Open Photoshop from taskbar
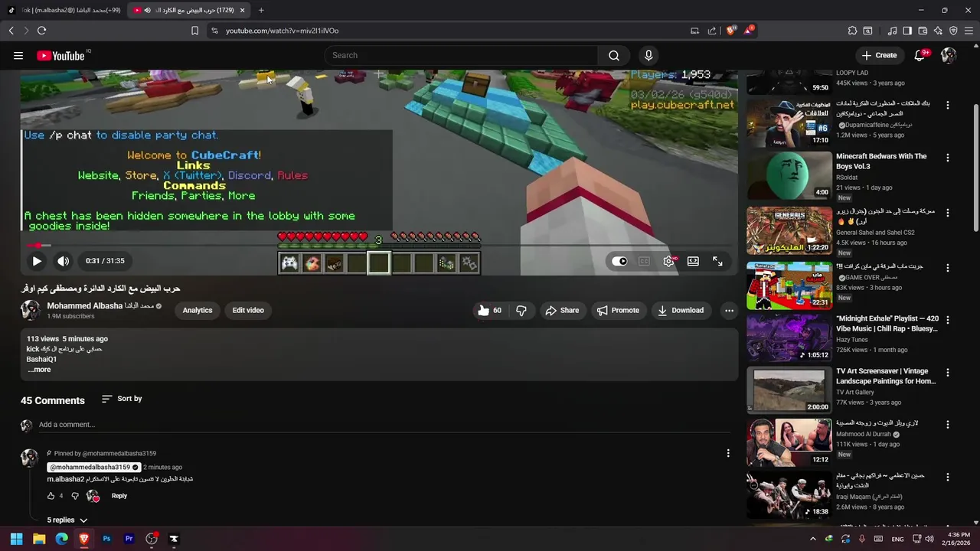Viewport: 980px width, 551px height. point(106,539)
